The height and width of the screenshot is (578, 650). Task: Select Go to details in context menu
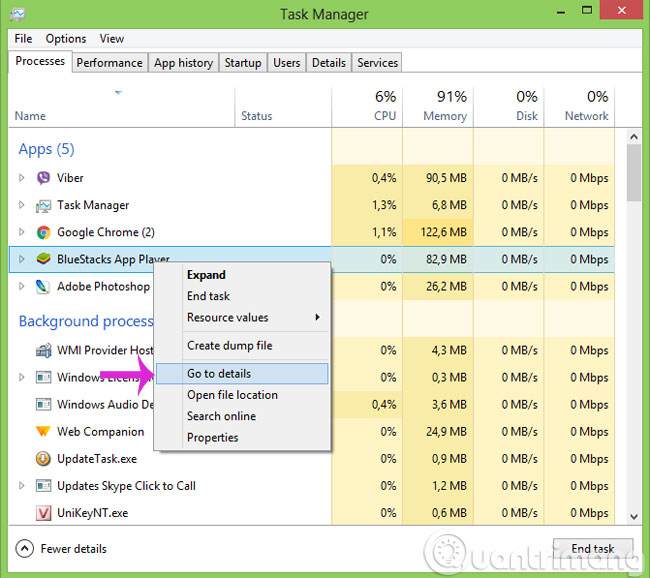219,373
